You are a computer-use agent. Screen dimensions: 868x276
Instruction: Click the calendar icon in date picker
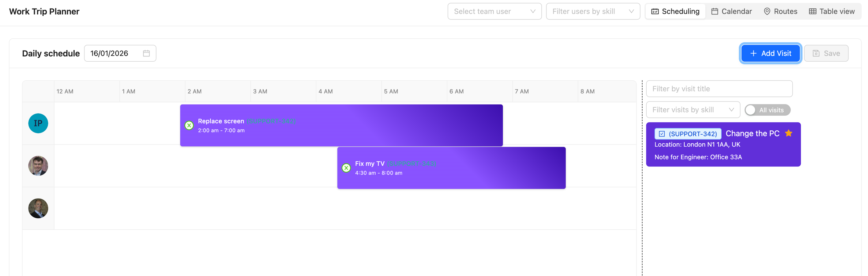[146, 53]
